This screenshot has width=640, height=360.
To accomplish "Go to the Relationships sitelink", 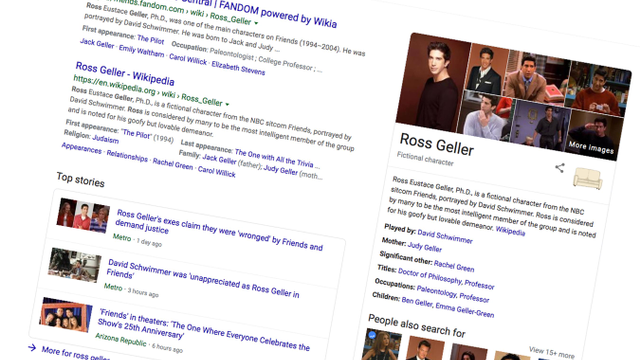I will click(127, 156).
